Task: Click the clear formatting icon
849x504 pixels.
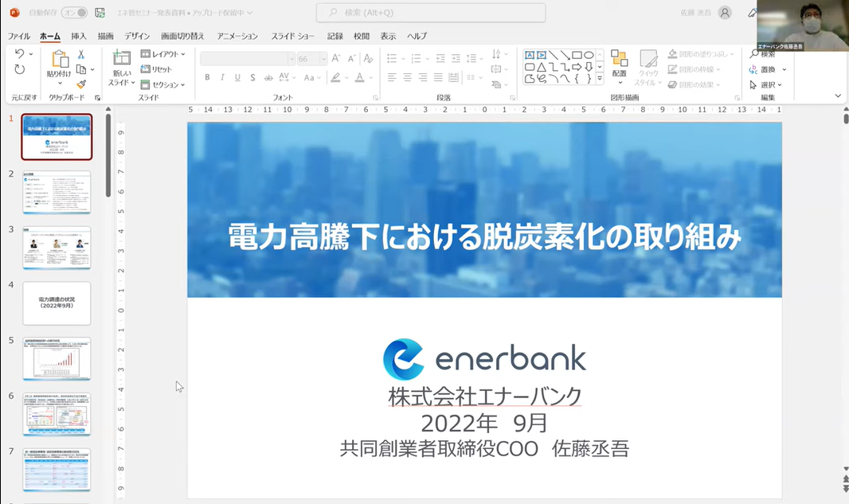Action: pos(368,58)
